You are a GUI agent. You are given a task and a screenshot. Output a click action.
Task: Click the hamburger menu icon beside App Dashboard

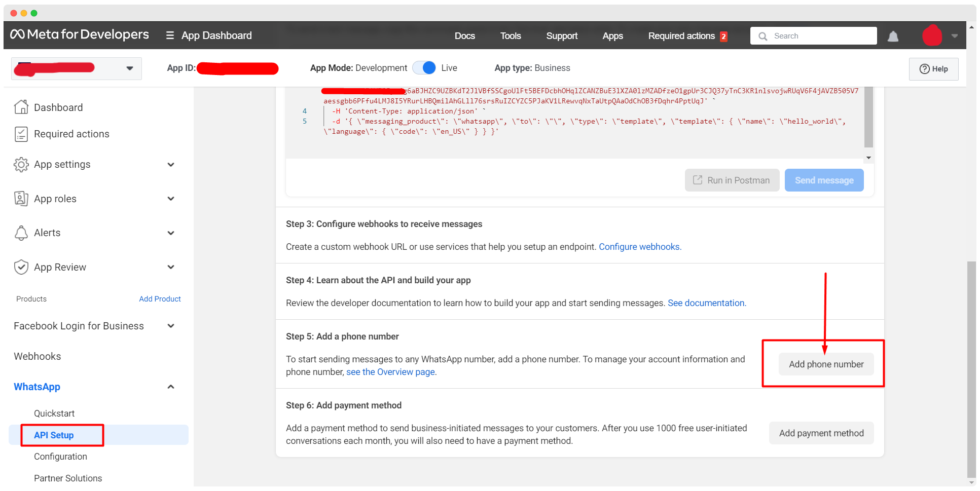(170, 35)
